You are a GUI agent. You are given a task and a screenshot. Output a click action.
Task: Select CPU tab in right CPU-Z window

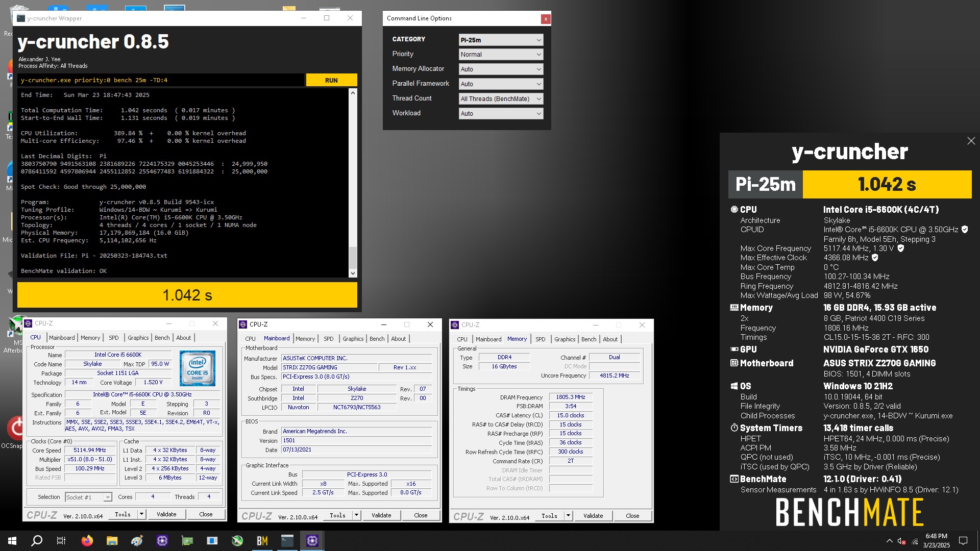pos(462,339)
